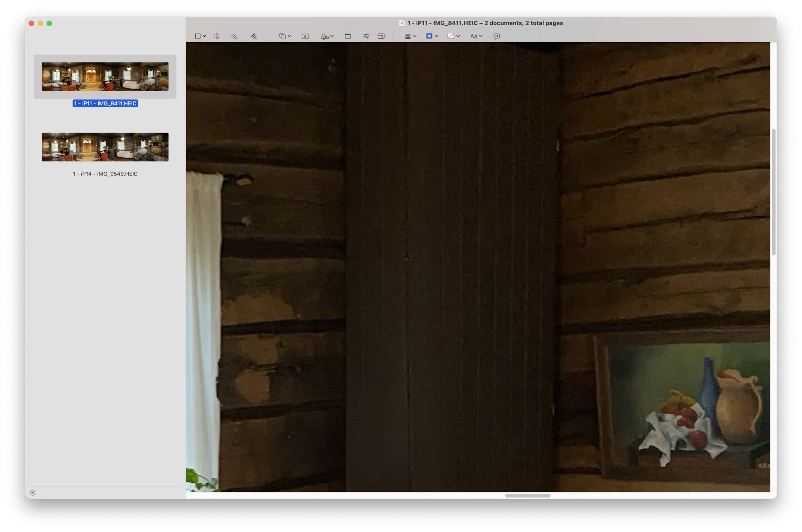Open the Sign signature dropdown
This screenshot has width=802, height=532.
(x=327, y=36)
